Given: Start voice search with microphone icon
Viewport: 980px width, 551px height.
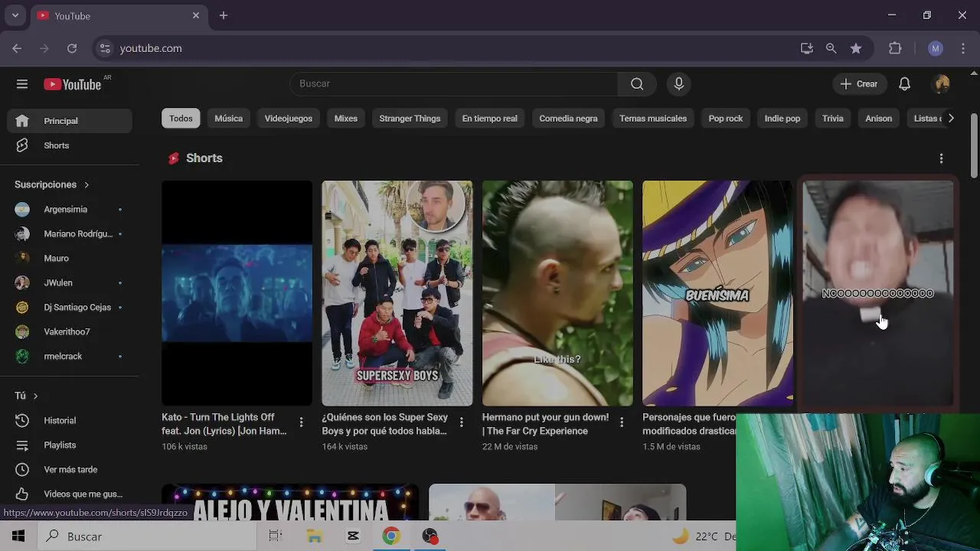Looking at the screenshot, I should pyautogui.click(x=678, y=83).
